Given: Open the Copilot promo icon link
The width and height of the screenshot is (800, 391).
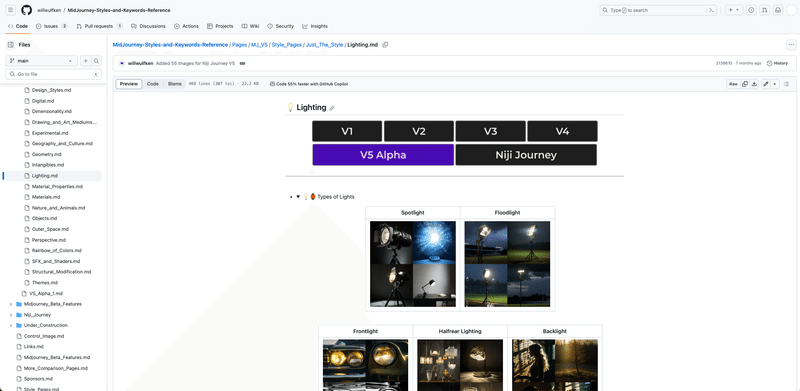Looking at the screenshot, I should click(x=272, y=84).
